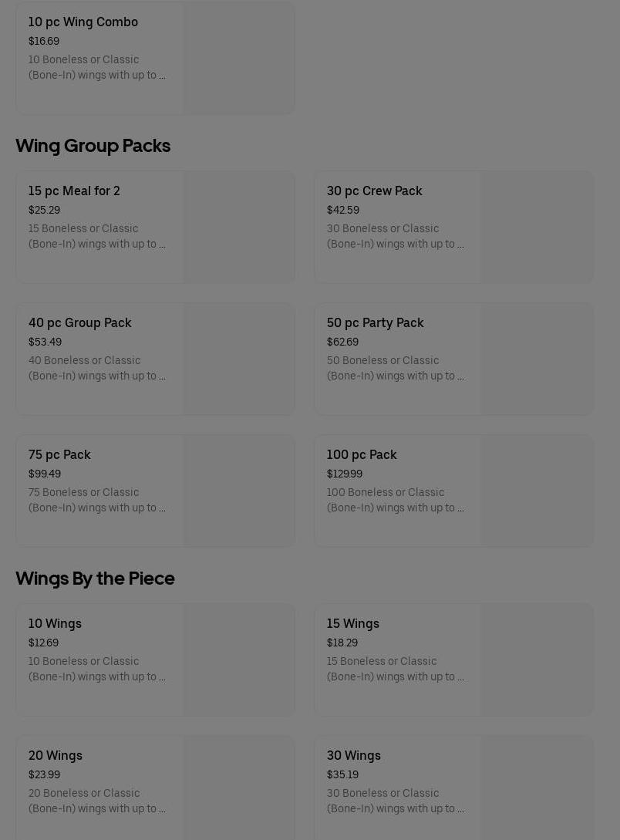Select the 10 Wings item title
Viewport: 620px width, 840px height.
55,624
